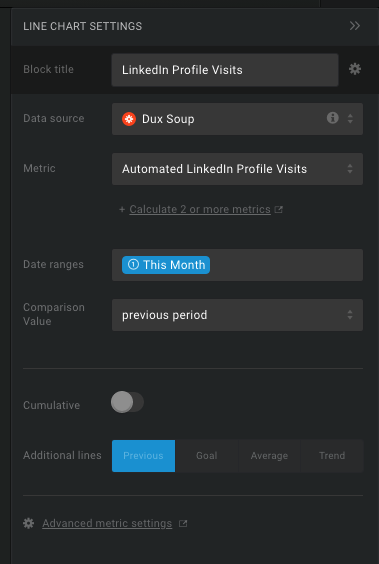Open the Data source dropdown arrows
Image resolution: width=379 pixels, height=564 pixels.
[350, 119]
